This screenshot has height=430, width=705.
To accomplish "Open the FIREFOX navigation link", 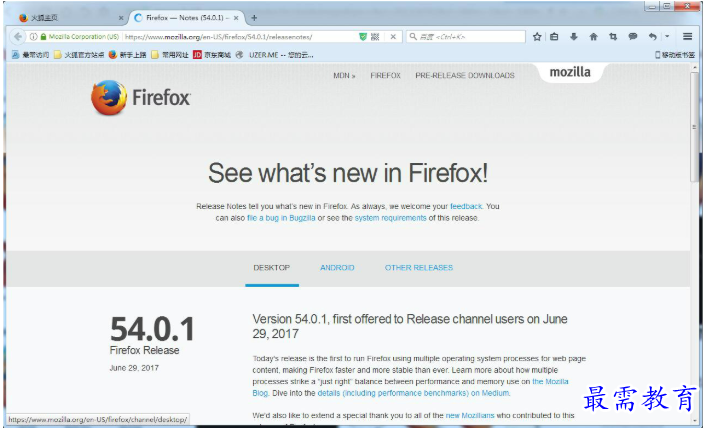I will pyautogui.click(x=385, y=76).
